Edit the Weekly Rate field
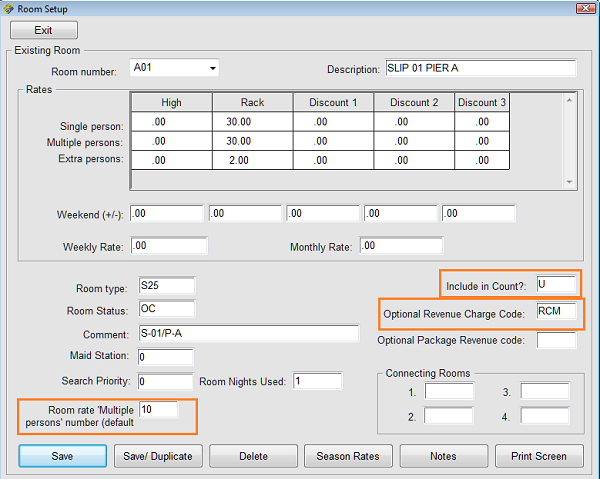This screenshot has width=600, height=479. click(x=169, y=246)
